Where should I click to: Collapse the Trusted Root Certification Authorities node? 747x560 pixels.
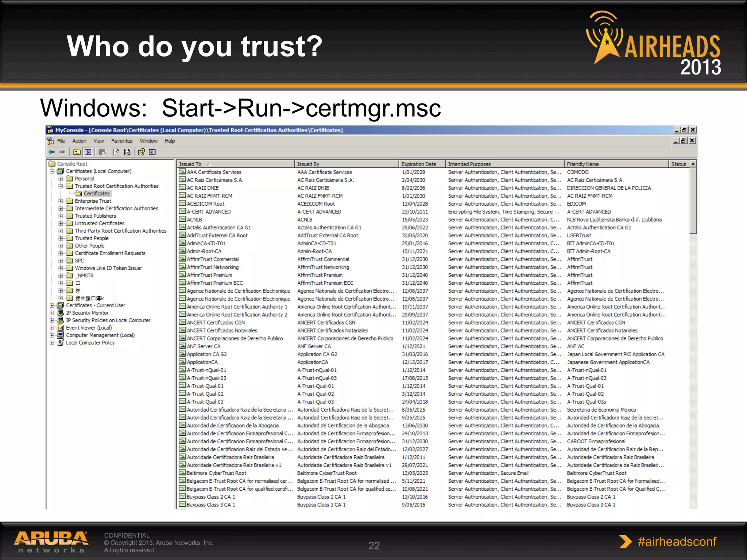61,186
